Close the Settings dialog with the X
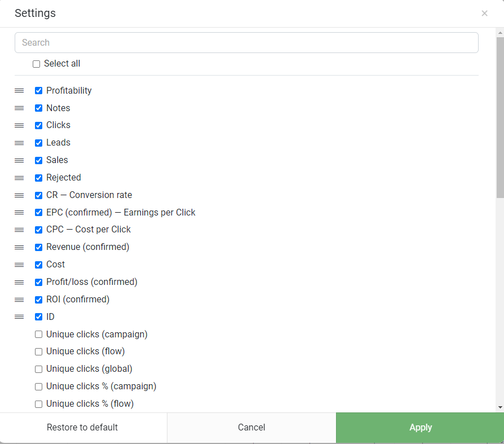This screenshot has height=444, width=504. [484, 13]
